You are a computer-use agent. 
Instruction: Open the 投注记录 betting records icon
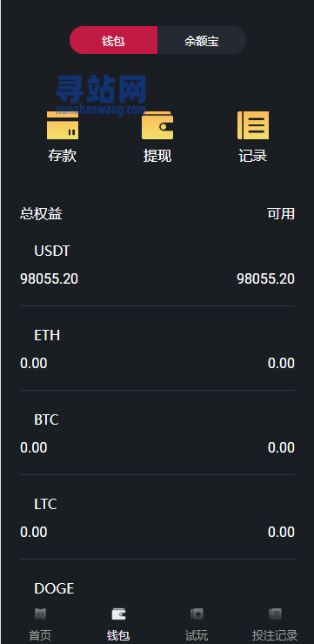(275, 614)
